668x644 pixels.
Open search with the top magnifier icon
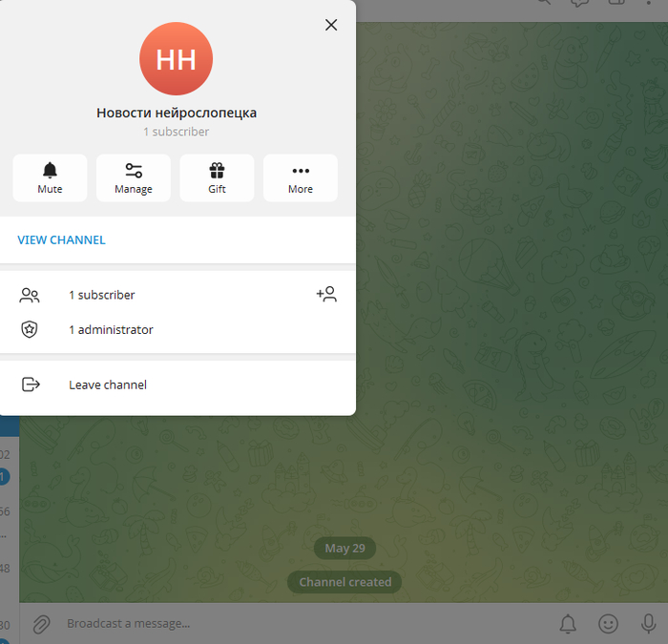pyautogui.click(x=544, y=2)
